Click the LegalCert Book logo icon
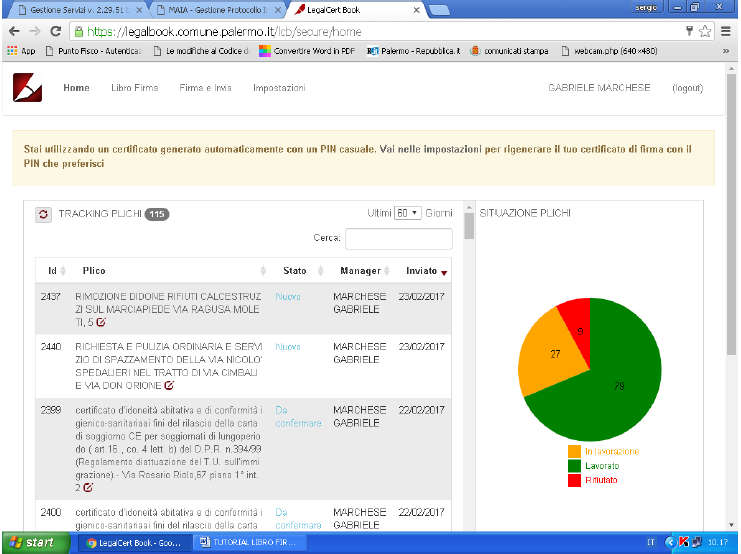Screen dimensions: 741x554 coord(27,87)
